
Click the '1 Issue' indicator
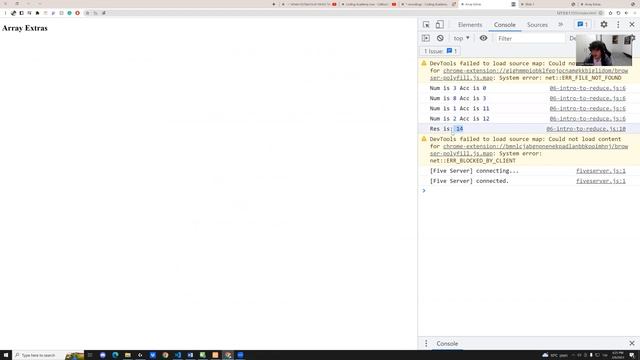[x=440, y=51]
